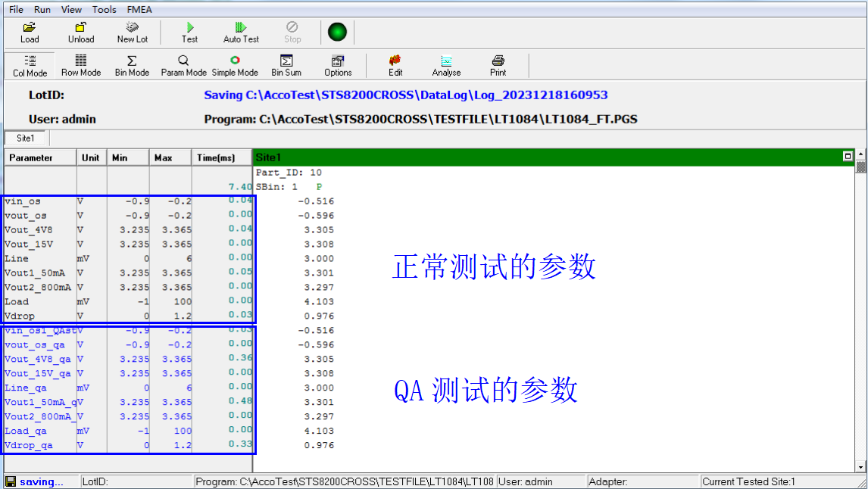
Task: Run Test with green play icon
Action: (x=189, y=32)
